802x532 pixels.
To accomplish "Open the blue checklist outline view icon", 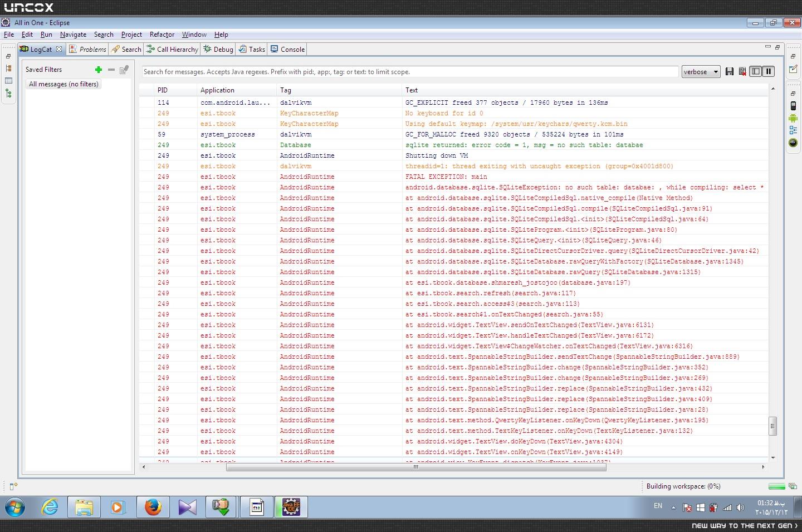I will pyautogui.click(x=793, y=130).
